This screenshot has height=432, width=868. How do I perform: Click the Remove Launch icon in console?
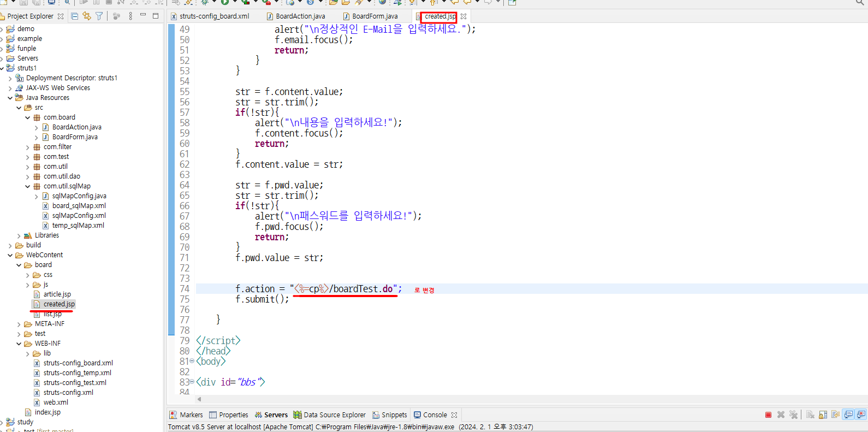(781, 415)
